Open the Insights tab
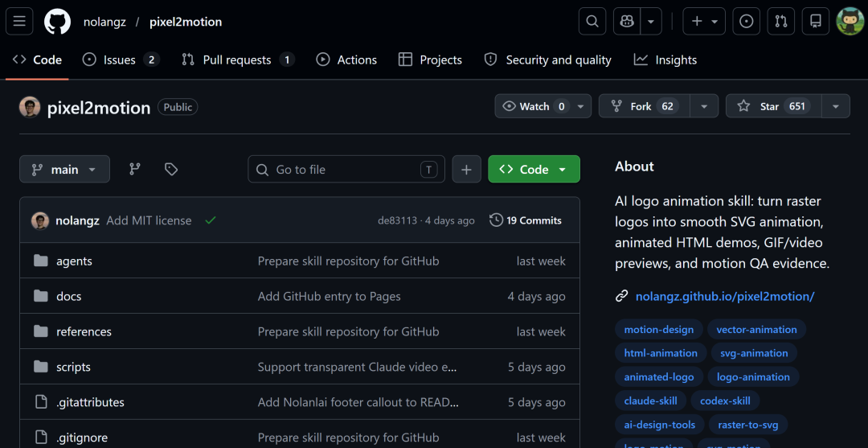The height and width of the screenshot is (448, 868). click(665, 60)
